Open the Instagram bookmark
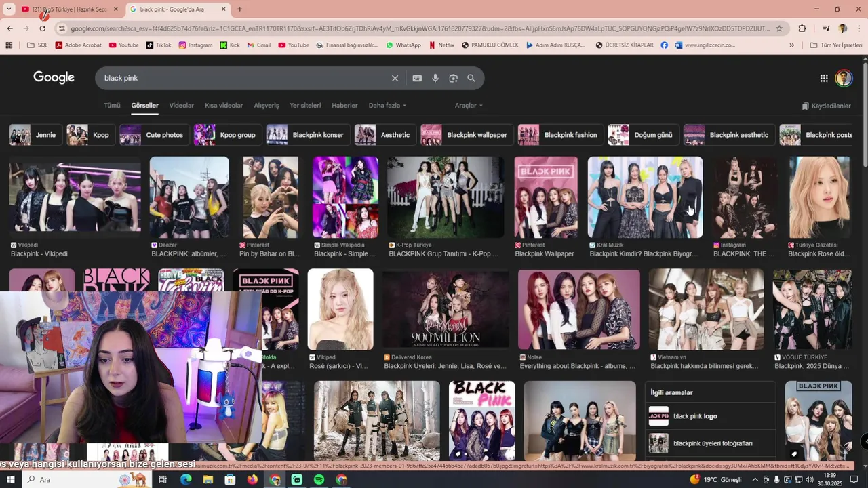 pyautogui.click(x=196, y=45)
